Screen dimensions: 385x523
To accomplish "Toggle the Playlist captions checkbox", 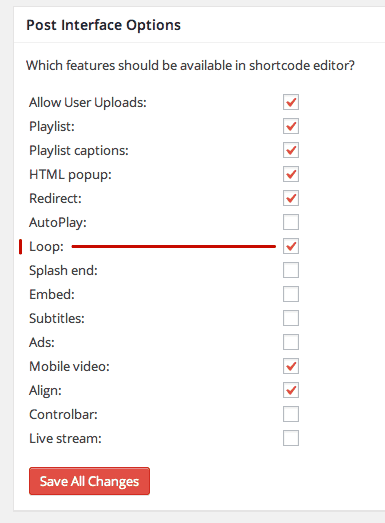I will click(291, 150).
